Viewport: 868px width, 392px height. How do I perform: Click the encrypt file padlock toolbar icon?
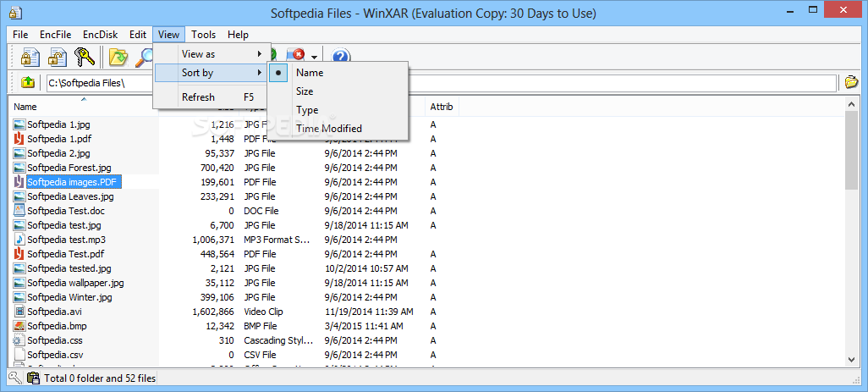point(30,57)
